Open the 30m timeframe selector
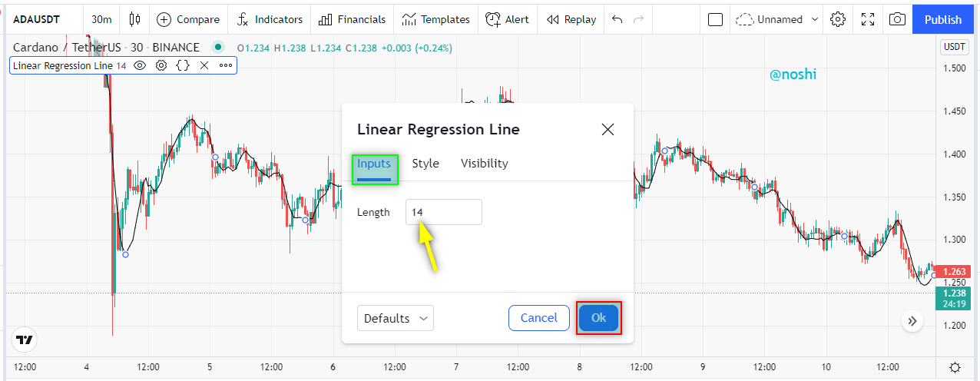The width and height of the screenshot is (980, 381). tap(101, 19)
